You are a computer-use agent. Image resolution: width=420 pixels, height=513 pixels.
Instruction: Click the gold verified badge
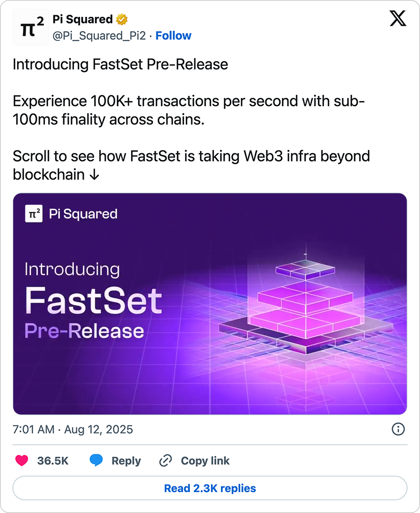(x=121, y=19)
